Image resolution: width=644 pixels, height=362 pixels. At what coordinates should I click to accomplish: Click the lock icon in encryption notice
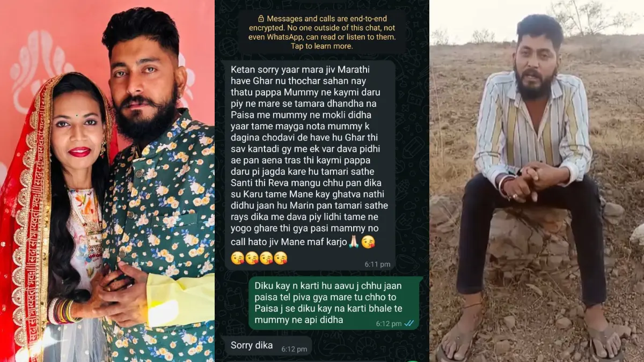point(261,18)
